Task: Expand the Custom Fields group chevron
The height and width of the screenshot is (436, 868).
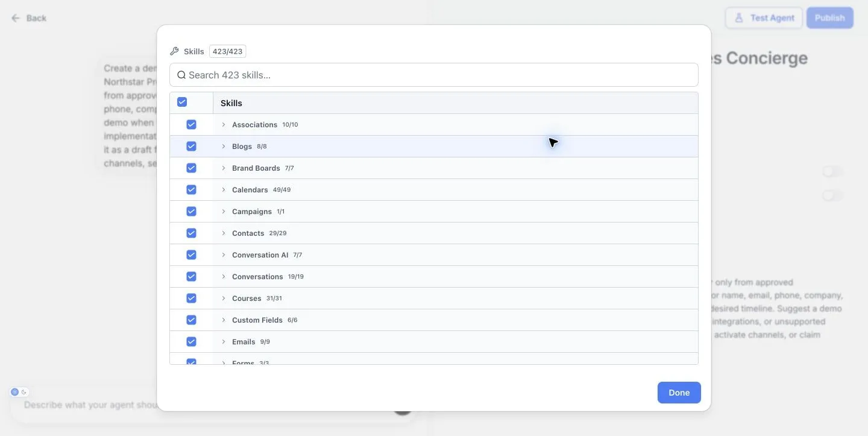Action: coord(224,320)
